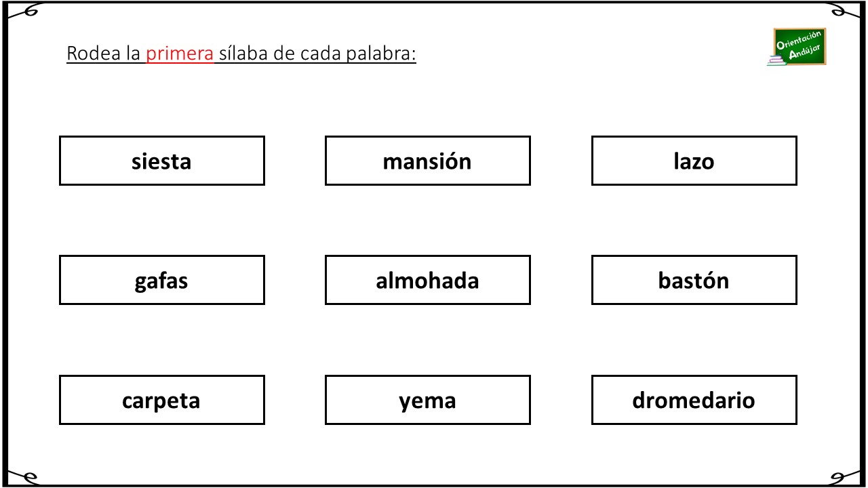Click the word 'sílaba' in the heading
The width and height of the screenshot is (868, 488).
pos(243,54)
